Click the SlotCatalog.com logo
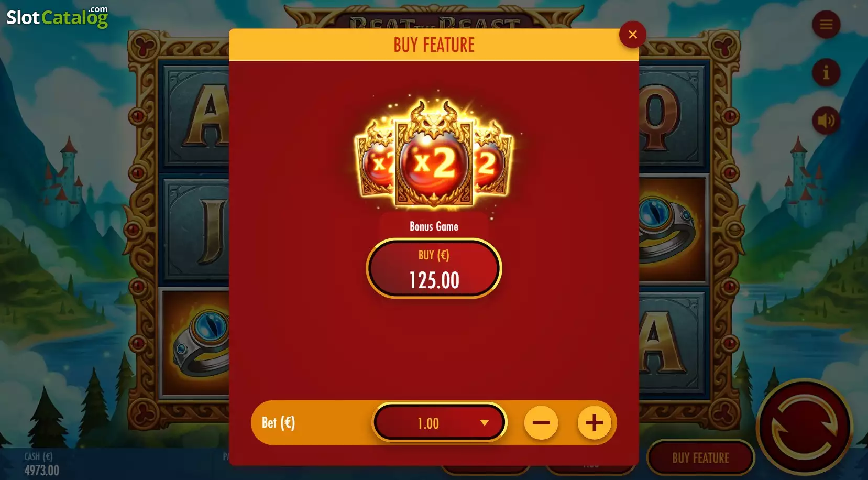 point(57,17)
